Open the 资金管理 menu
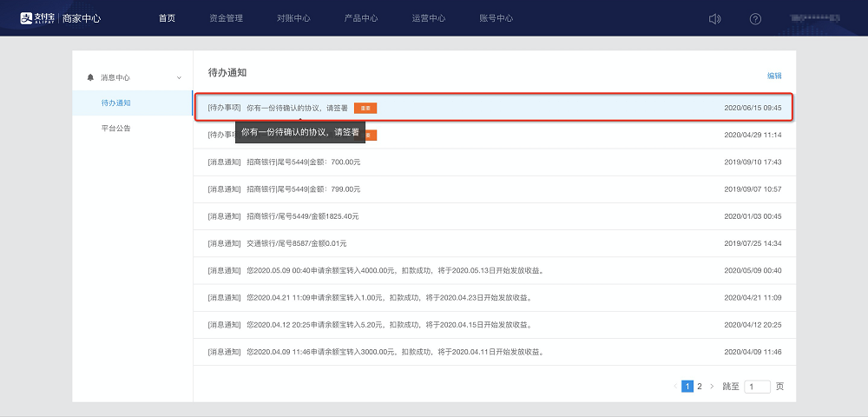 pos(226,18)
